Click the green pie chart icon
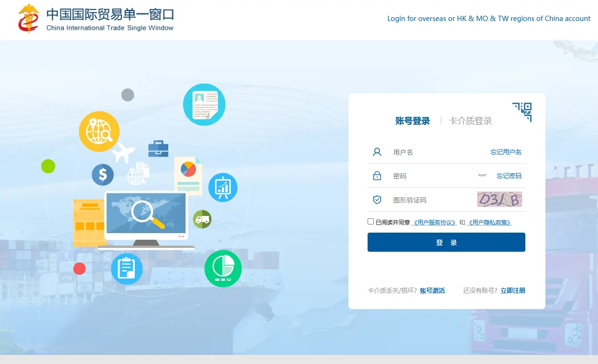Image resolution: width=598 pixels, height=364 pixels. (x=223, y=268)
